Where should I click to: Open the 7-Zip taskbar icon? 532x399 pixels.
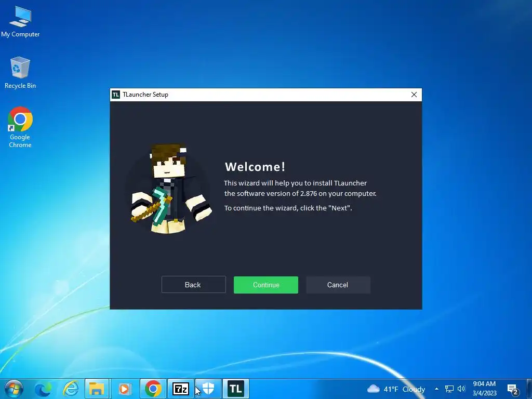coord(180,389)
